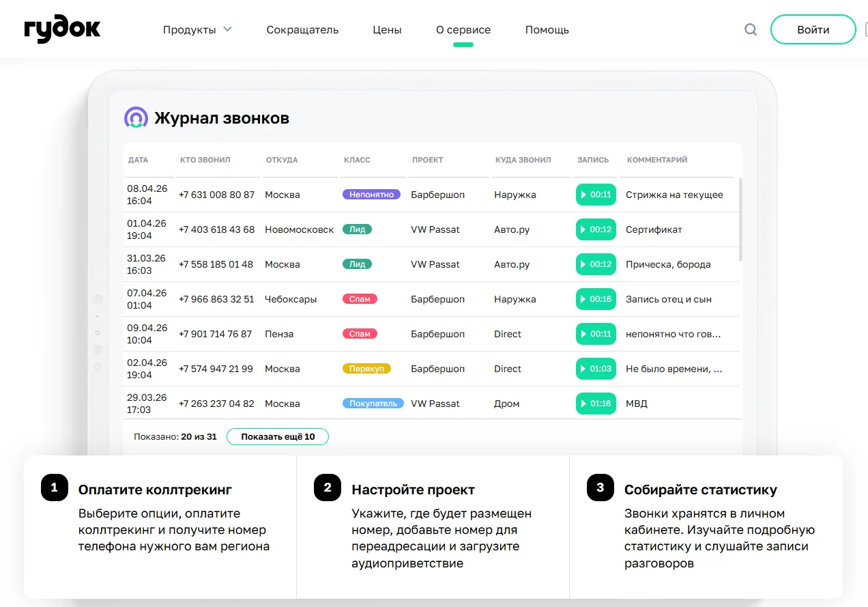Viewport: 868px width, 607px height.
Task: Click the search magnifier icon
Action: click(751, 29)
